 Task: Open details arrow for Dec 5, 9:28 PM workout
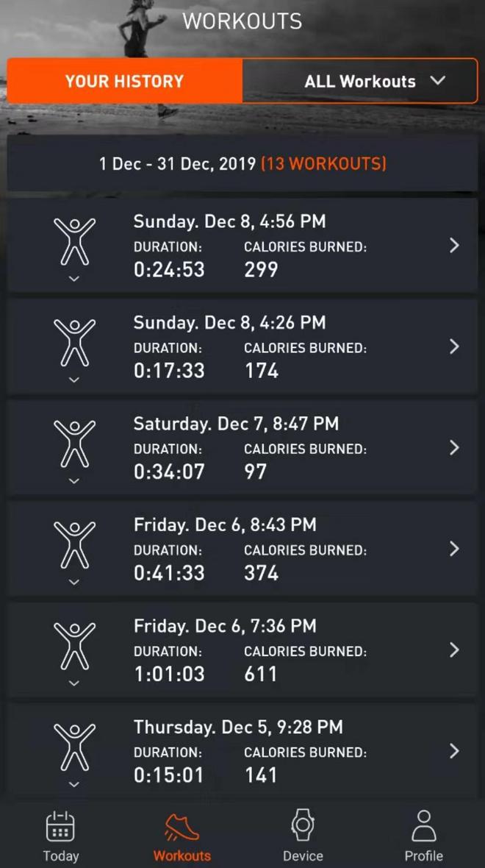pos(454,751)
